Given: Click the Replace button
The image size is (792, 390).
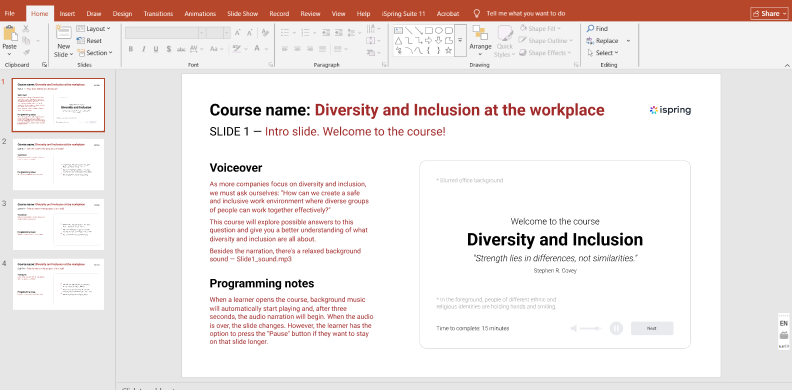Looking at the screenshot, I should [603, 41].
